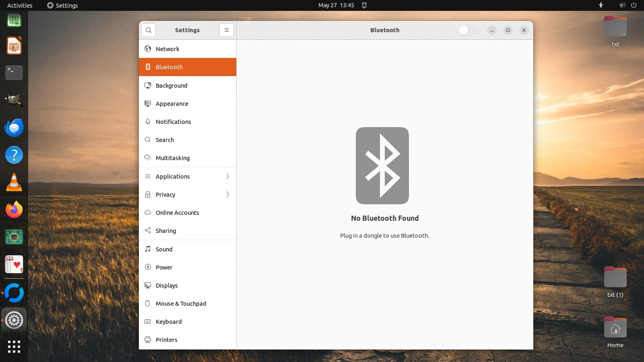This screenshot has width=644, height=362.
Task: Click the Sharing icon in sidebar
Action: [148, 231]
